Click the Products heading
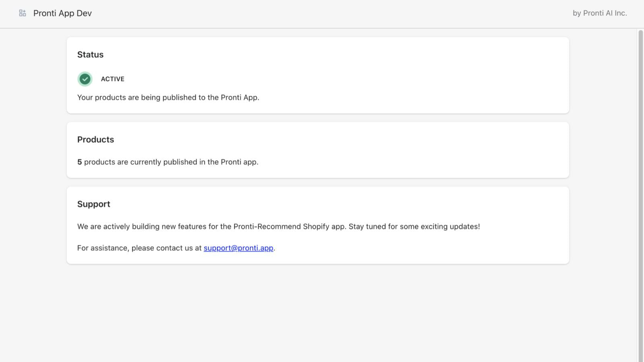The width and height of the screenshot is (644, 362). [x=95, y=140]
